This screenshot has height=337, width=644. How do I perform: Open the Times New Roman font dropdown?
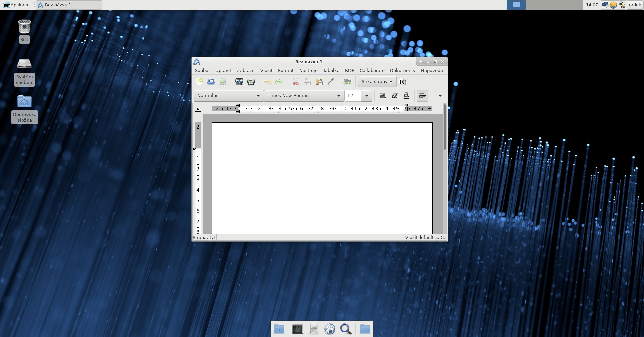(x=338, y=96)
